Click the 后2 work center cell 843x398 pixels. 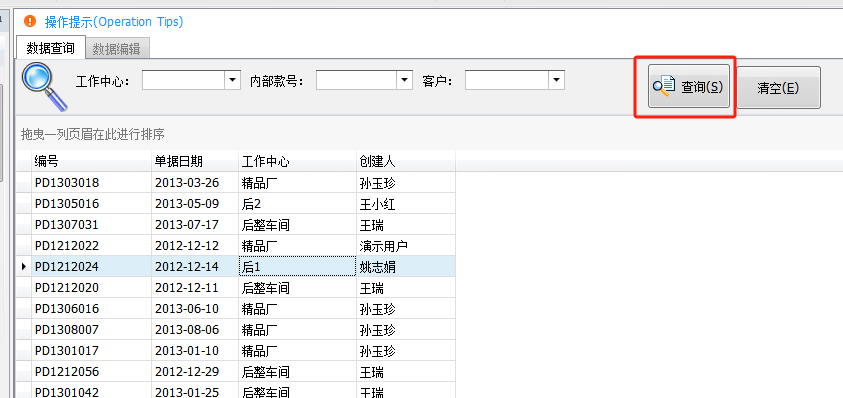(x=297, y=204)
